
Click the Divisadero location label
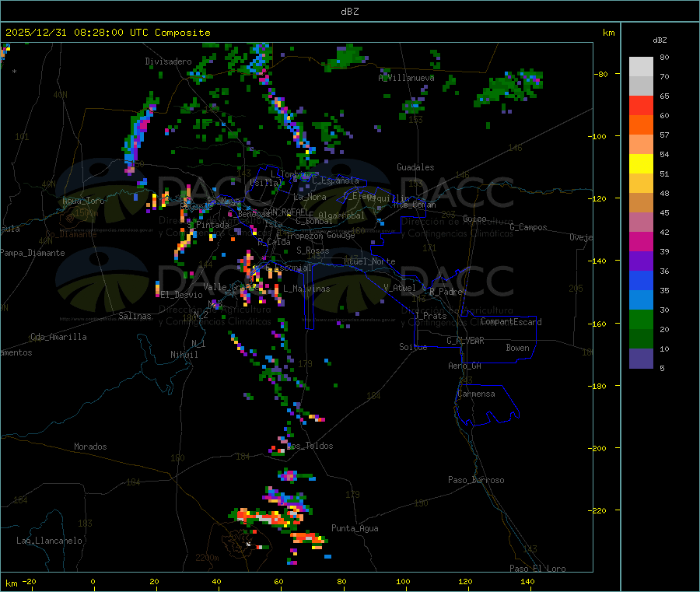[168, 61]
